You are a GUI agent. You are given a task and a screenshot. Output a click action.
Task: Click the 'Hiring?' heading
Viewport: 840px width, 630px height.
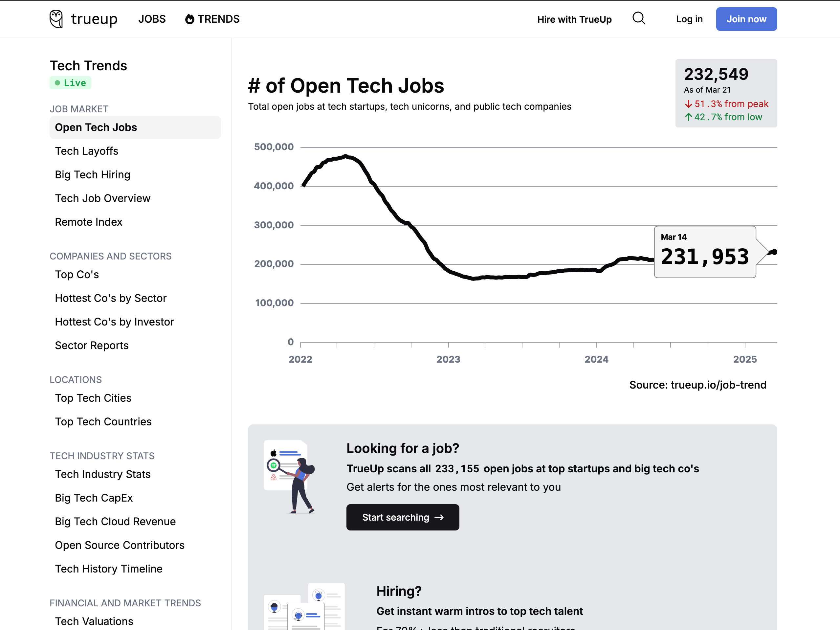(399, 591)
